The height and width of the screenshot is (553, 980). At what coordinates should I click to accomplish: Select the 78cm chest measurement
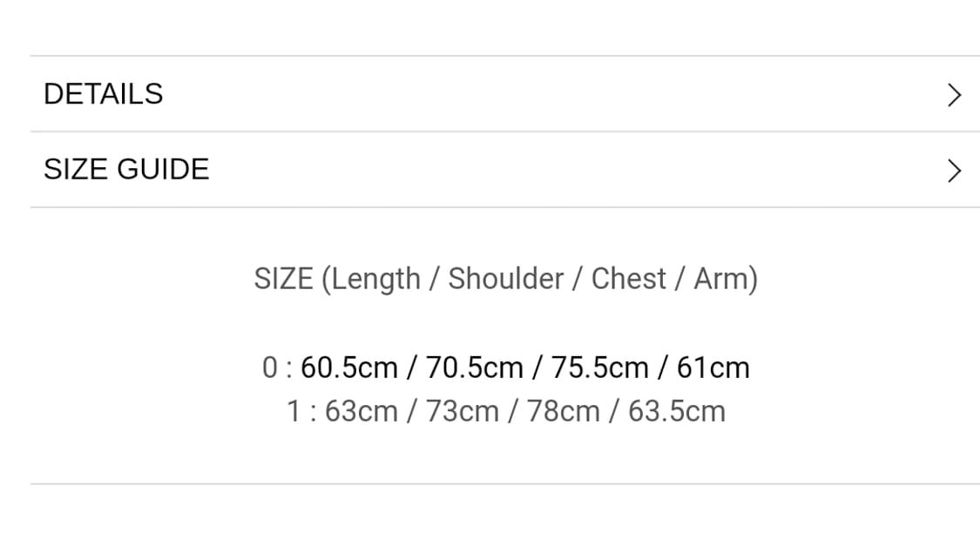[x=563, y=411]
